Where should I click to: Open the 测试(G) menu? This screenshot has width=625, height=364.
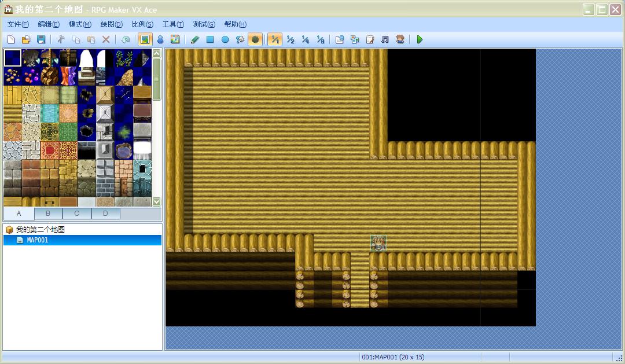[x=204, y=24]
